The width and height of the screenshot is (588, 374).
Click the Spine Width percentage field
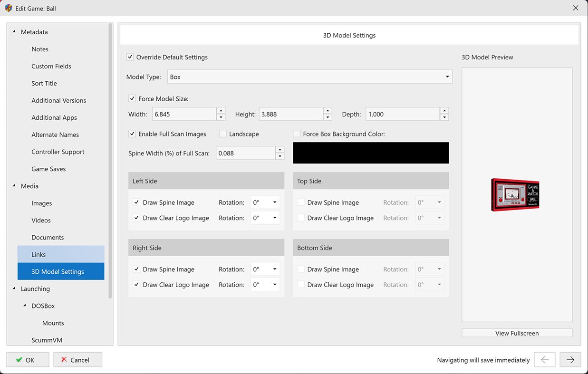click(246, 153)
